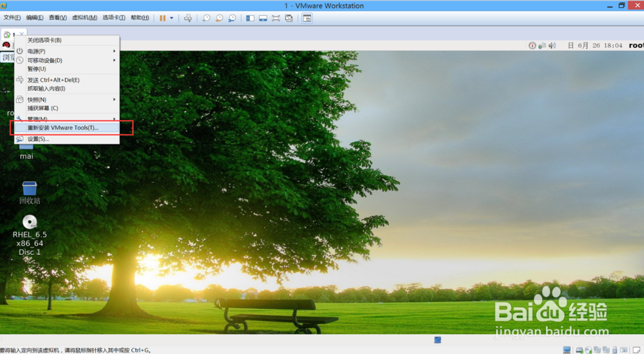Click the hard disk device status icon

pos(580,350)
